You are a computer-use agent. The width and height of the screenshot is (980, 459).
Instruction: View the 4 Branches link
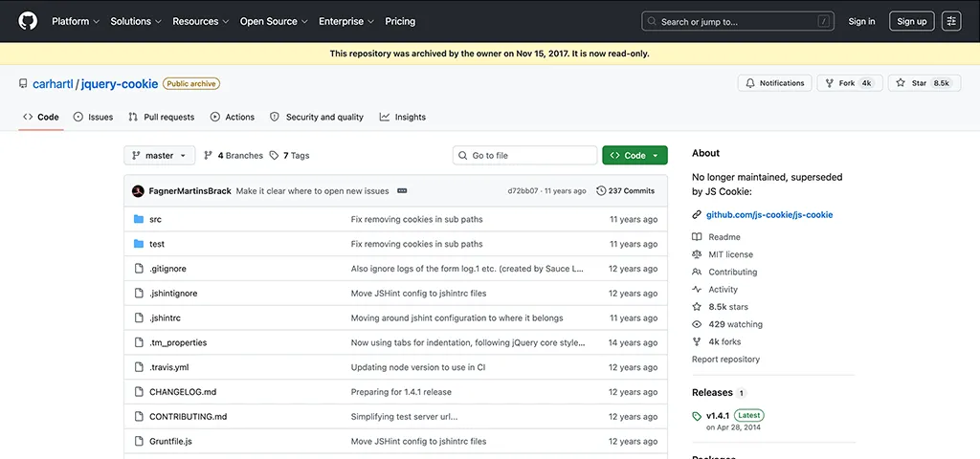pos(234,156)
